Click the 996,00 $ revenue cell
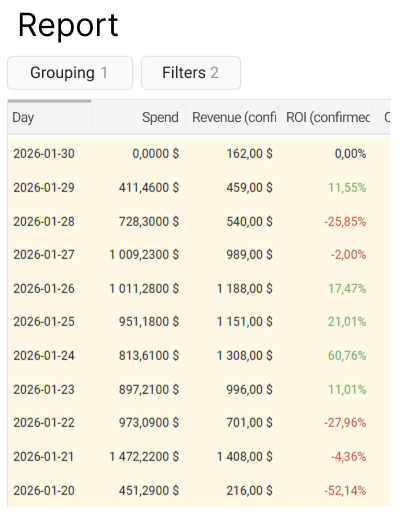400x516 pixels. coord(249,390)
